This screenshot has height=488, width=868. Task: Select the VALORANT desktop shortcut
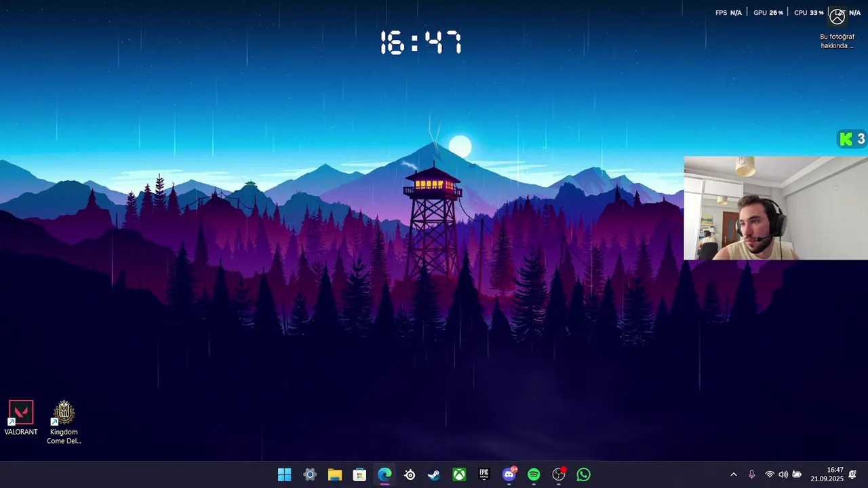[20, 418]
